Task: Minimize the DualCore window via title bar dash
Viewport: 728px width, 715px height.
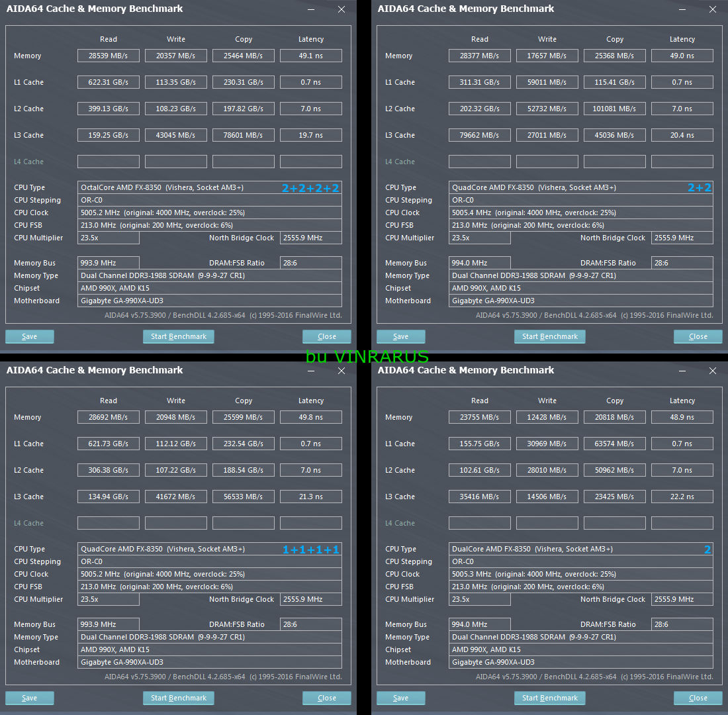Action: (x=682, y=371)
